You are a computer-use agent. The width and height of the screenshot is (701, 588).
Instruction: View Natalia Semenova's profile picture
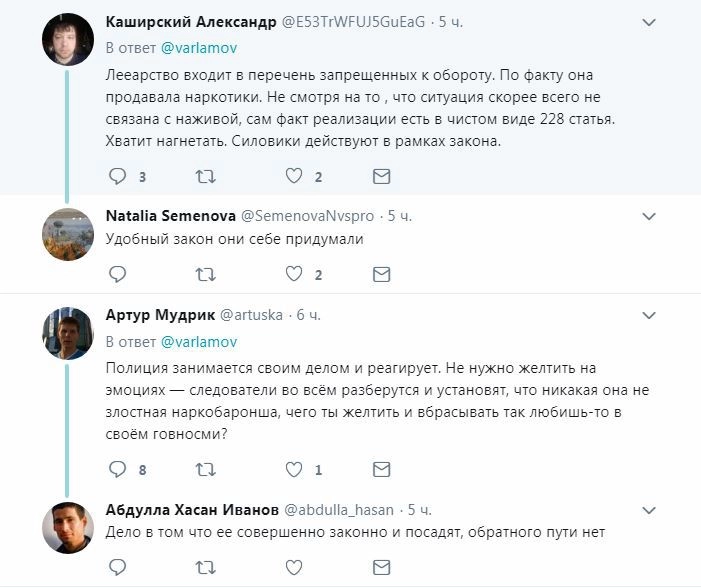point(68,234)
